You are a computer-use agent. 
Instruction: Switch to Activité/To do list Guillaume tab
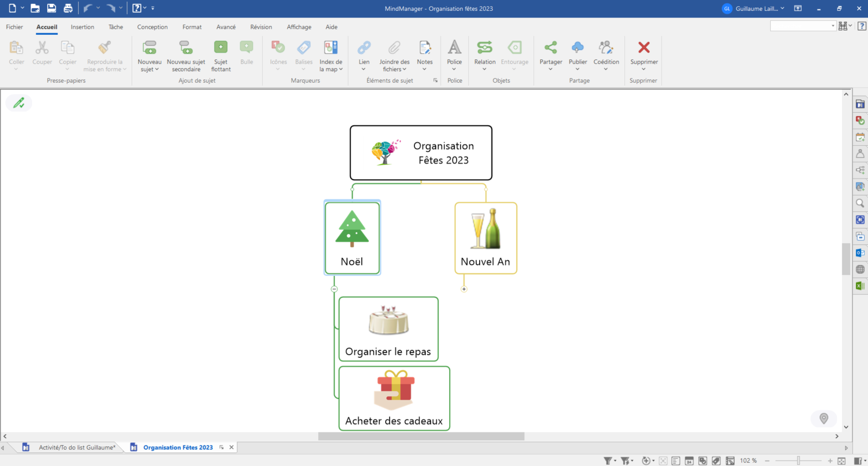(x=77, y=447)
